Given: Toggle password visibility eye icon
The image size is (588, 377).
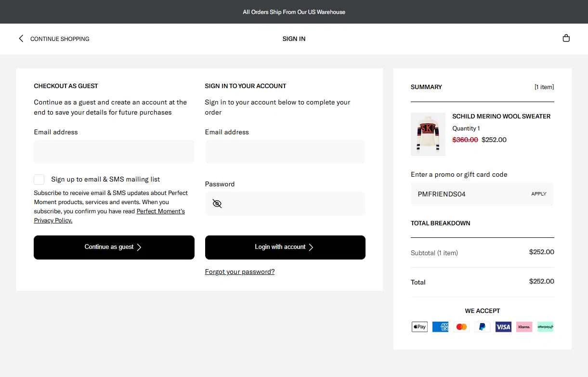Looking at the screenshot, I should [x=217, y=204].
